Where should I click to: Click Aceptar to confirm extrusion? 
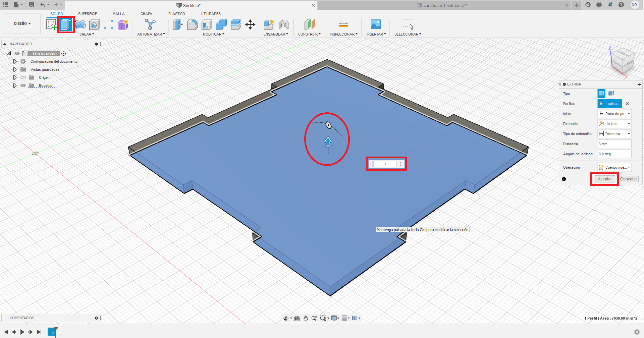(605, 179)
